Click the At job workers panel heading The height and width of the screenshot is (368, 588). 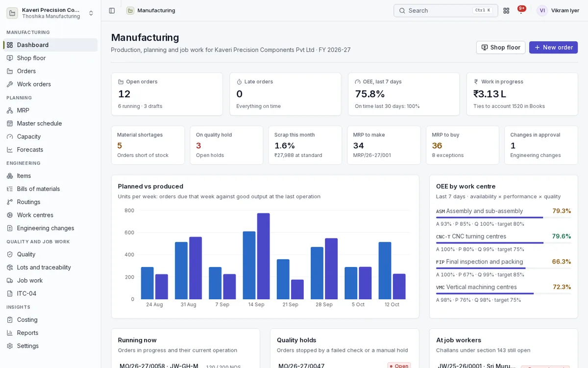[459, 340]
